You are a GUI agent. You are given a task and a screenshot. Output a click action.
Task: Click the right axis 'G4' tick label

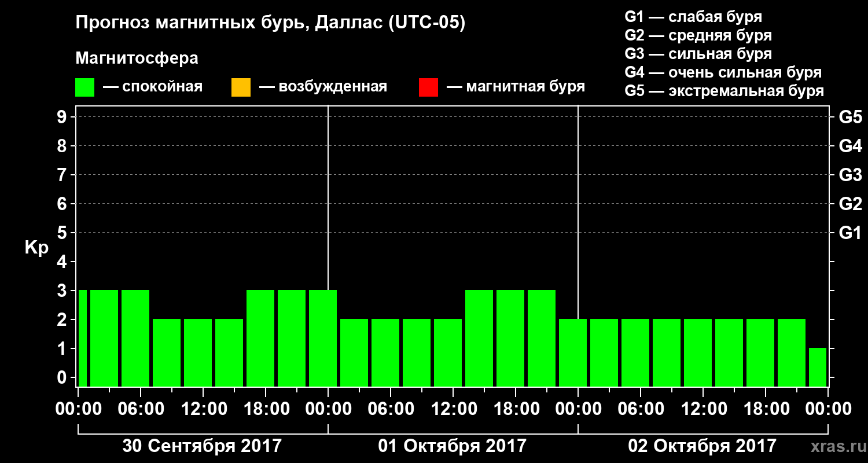pos(850,146)
